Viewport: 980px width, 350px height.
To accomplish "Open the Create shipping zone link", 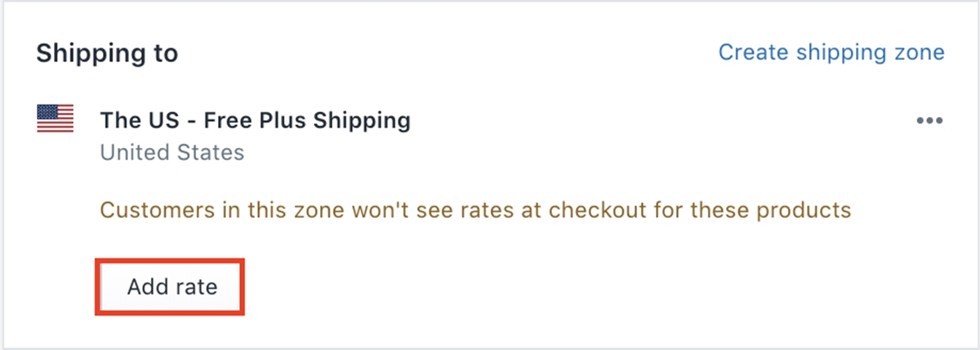I will [831, 52].
